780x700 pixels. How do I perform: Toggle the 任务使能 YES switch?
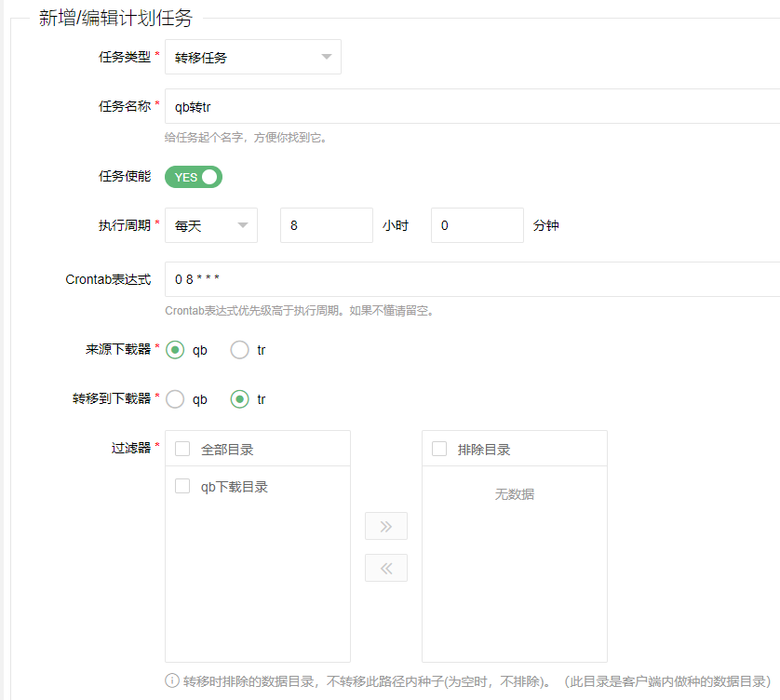[194, 177]
